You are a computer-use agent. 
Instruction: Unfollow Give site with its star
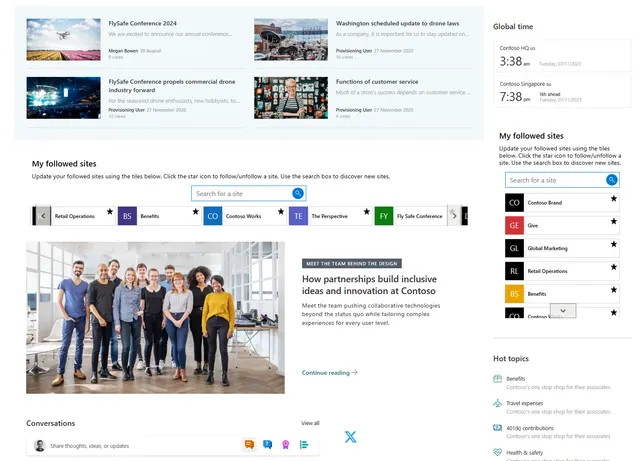pos(613,221)
